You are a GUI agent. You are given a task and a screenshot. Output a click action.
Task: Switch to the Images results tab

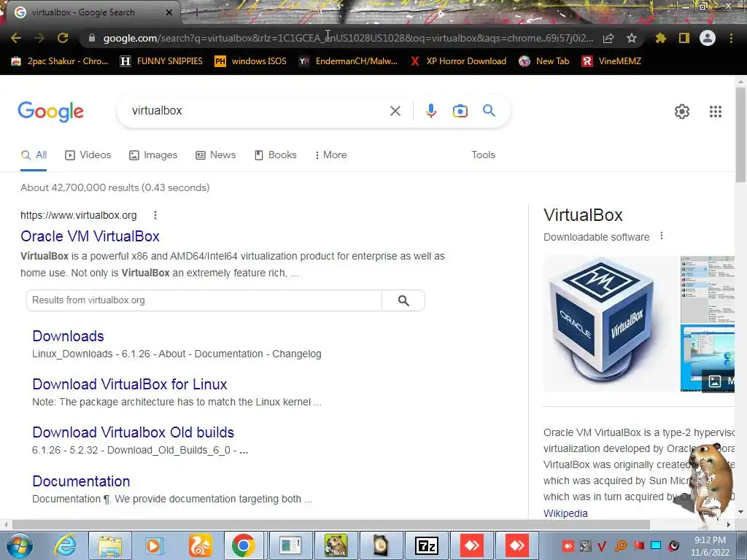(153, 155)
